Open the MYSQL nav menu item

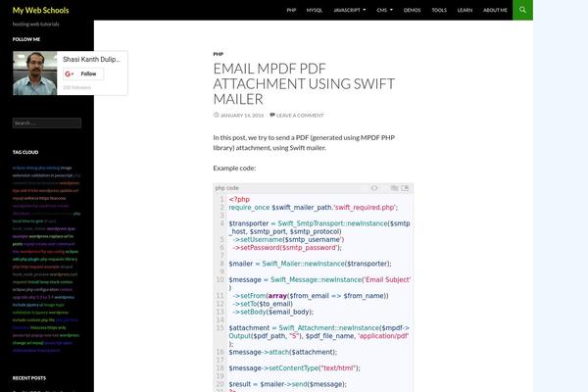[x=315, y=10]
